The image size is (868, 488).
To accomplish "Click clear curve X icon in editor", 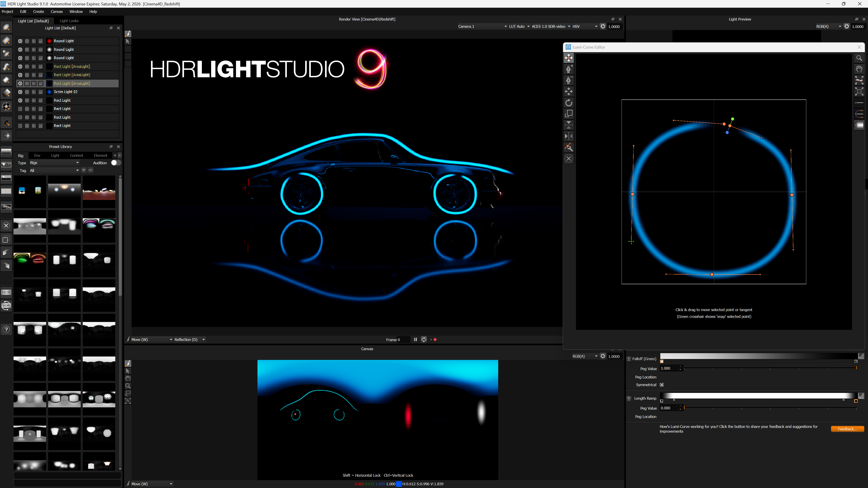I will point(569,159).
